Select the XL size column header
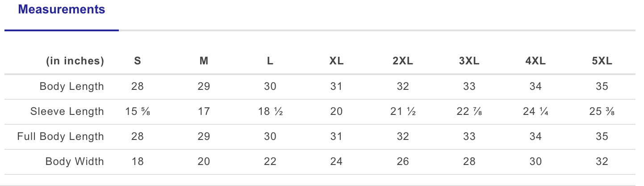Viewport: 644px width, 186px height. coord(336,61)
